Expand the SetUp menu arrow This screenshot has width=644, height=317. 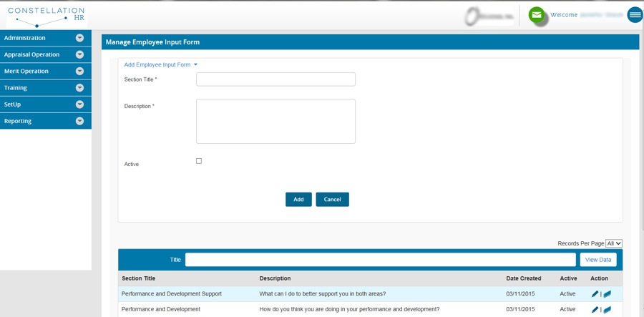79,104
